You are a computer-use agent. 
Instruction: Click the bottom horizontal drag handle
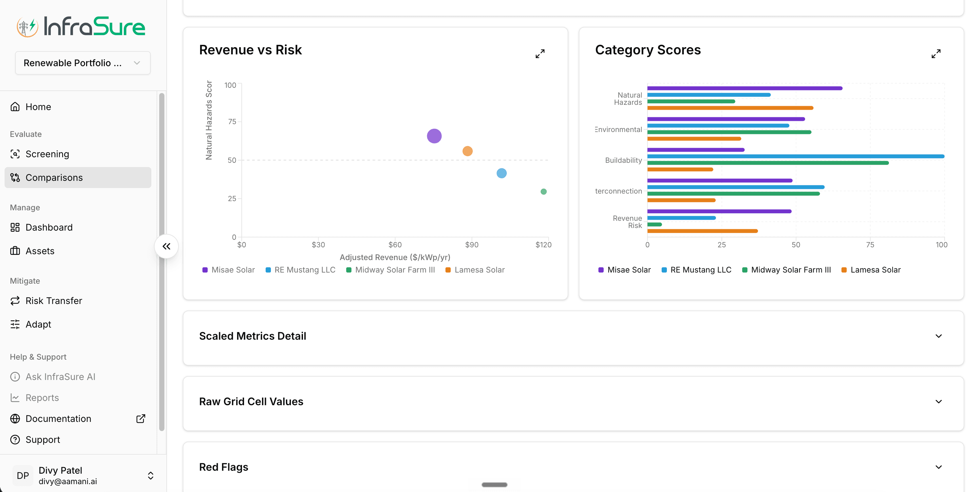click(x=494, y=484)
